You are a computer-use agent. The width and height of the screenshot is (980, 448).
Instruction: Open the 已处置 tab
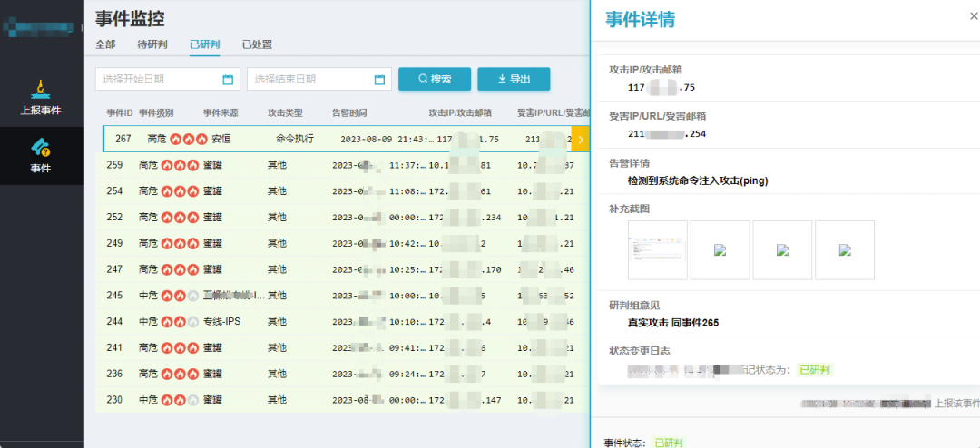(x=257, y=44)
